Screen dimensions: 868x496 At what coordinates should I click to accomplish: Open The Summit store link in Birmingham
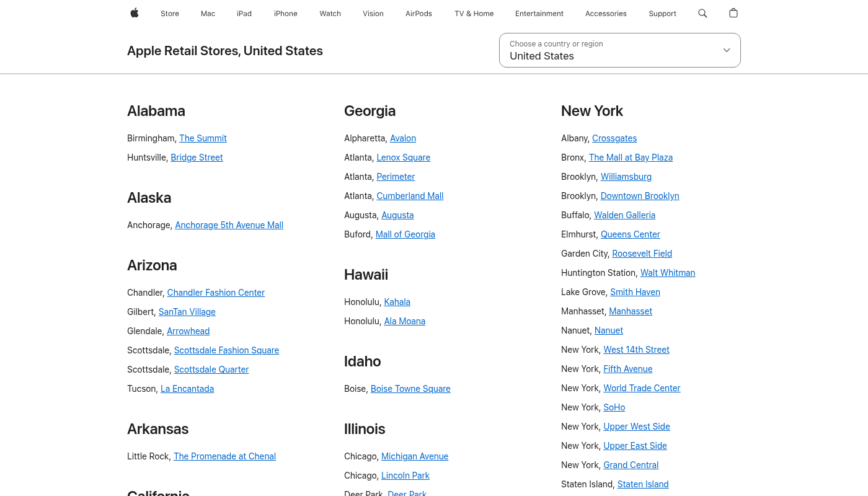(x=203, y=138)
